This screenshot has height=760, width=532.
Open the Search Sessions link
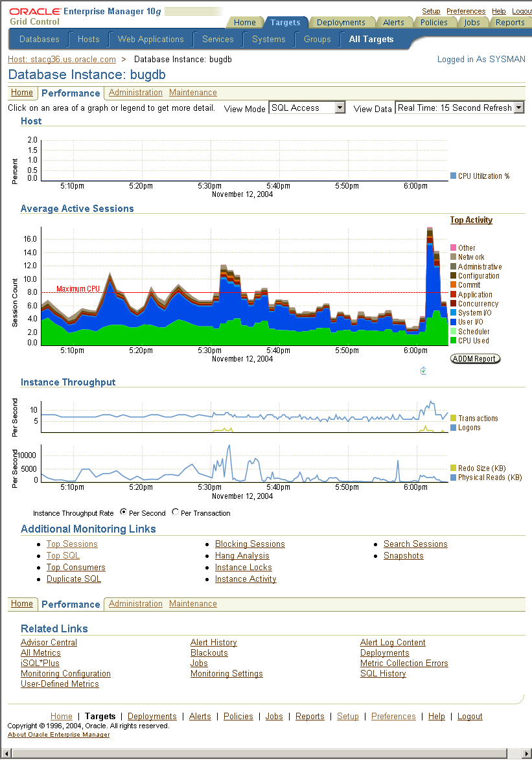[x=415, y=544]
